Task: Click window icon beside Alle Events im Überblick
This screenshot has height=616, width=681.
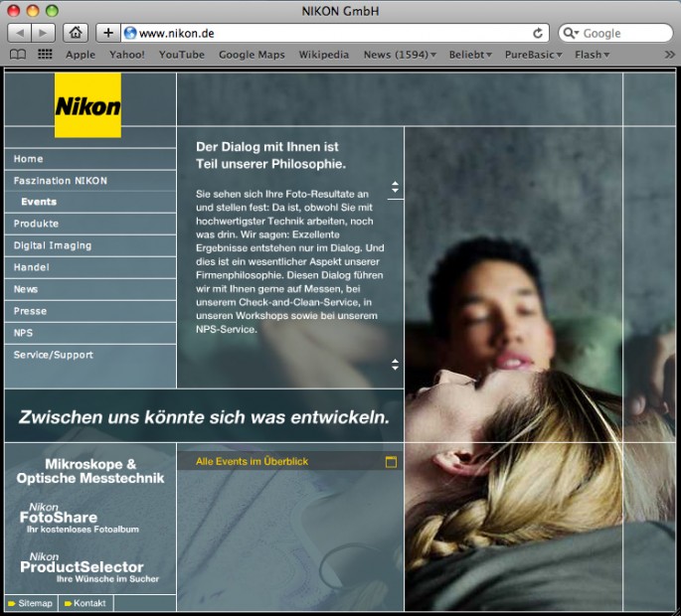Action: tap(391, 462)
